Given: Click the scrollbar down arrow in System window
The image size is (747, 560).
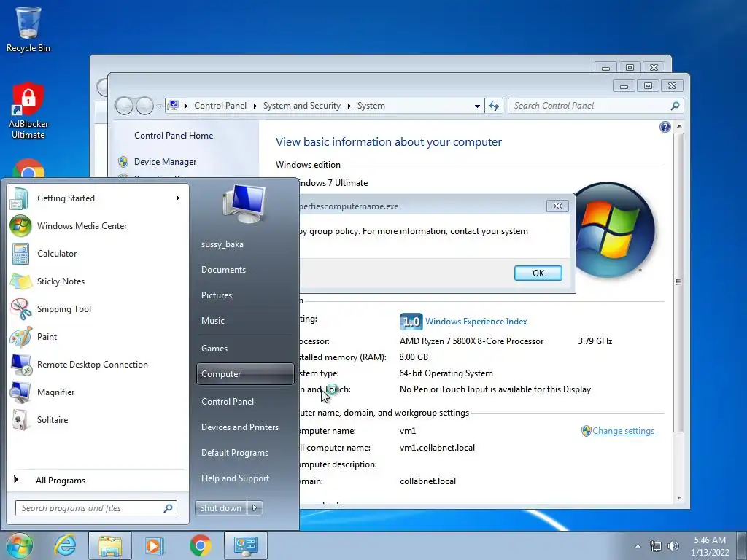Looking at the screenshot, I should 679,498.
